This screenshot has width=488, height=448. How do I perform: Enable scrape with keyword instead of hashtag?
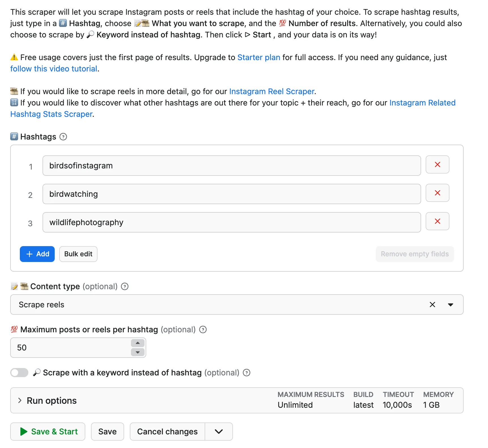(x=19, y=373)
